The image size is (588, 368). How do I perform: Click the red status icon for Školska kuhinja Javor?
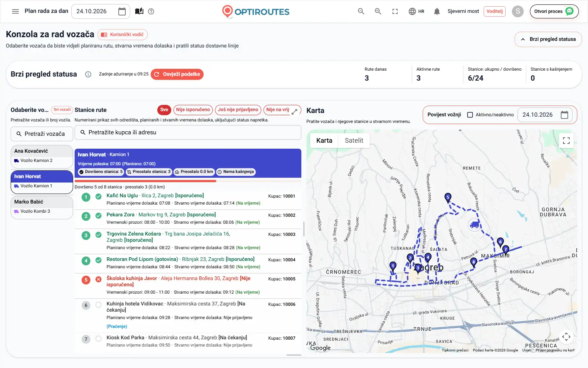point(98,279)
